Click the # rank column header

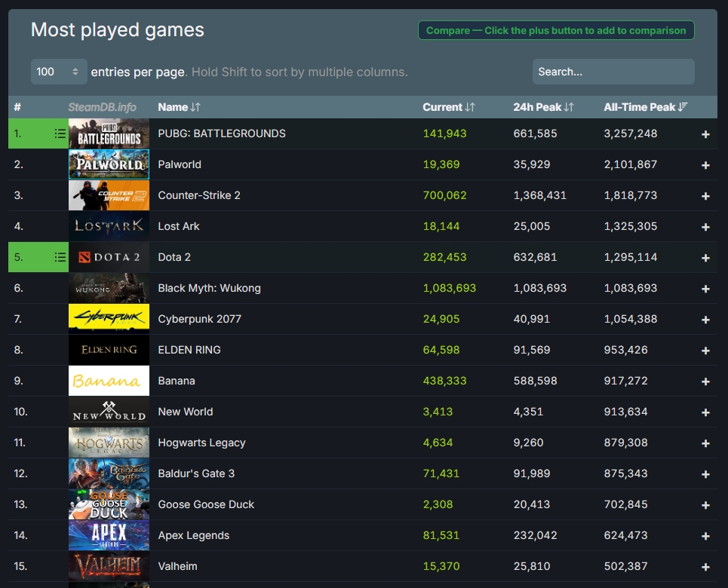point(17,107)
